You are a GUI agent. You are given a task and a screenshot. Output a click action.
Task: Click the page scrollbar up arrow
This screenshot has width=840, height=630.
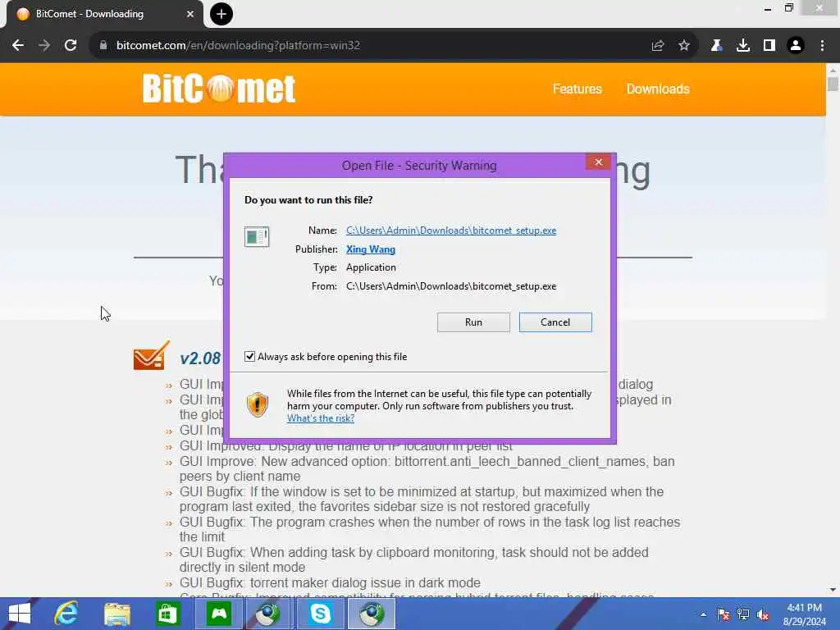(833, 70)
